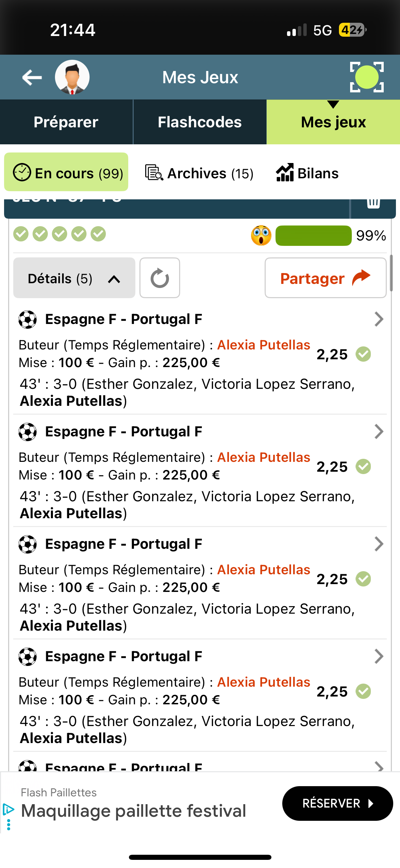Open the Archives (15) filter
400x868 pixels.
[199, 173]
